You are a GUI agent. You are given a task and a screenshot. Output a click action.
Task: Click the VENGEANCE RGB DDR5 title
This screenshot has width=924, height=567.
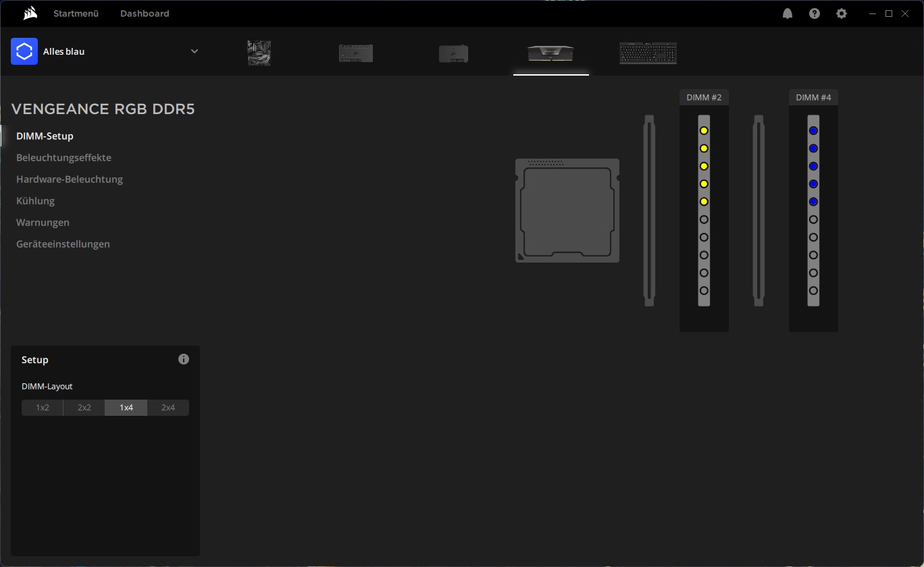click(x=103, y=109)
